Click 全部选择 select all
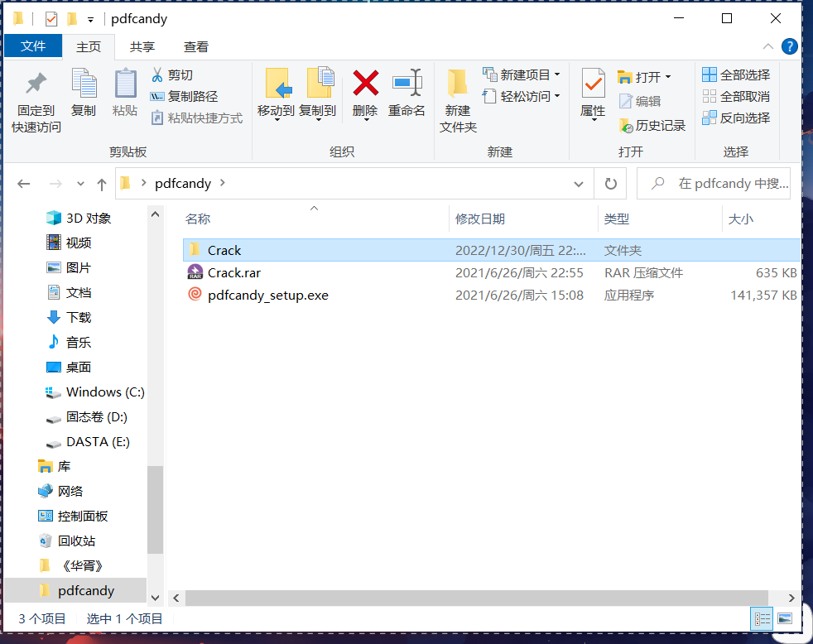The width and height of the screenshot is (813, 644). point(736,74)
